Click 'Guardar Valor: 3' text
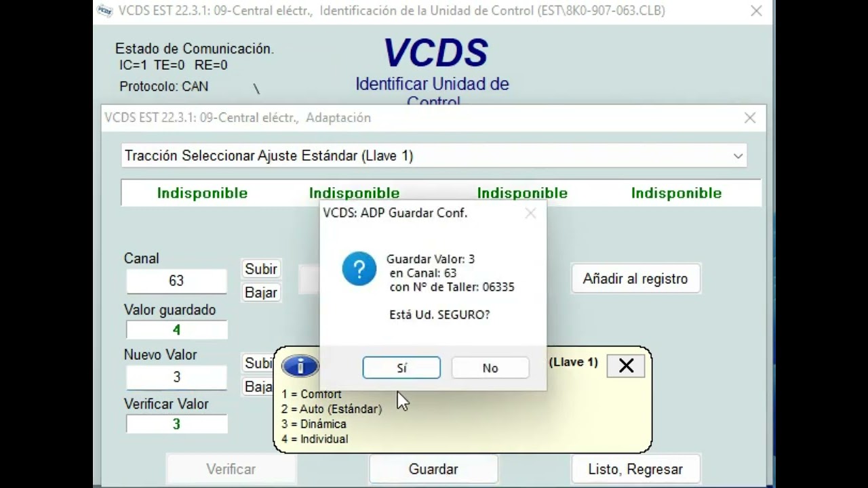The width and height of the screenshot is (868, 488). coord(431,259)
